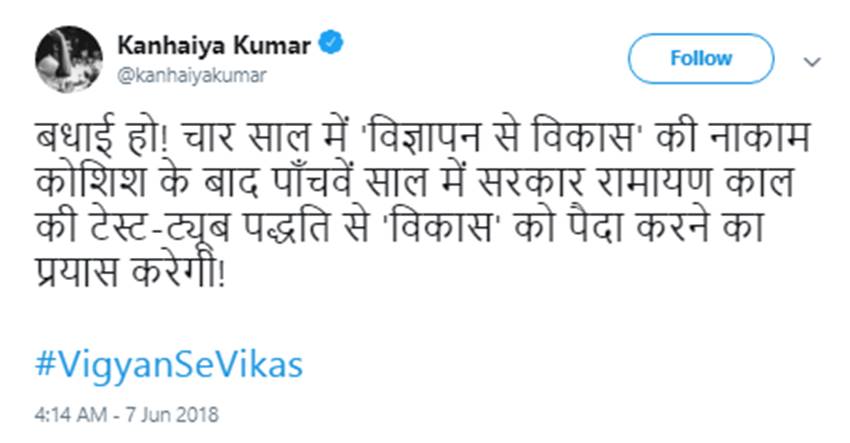The image size is (850, 443).
Task: Open the @kanhaiyakumar handle link
Action: [192, 75]
